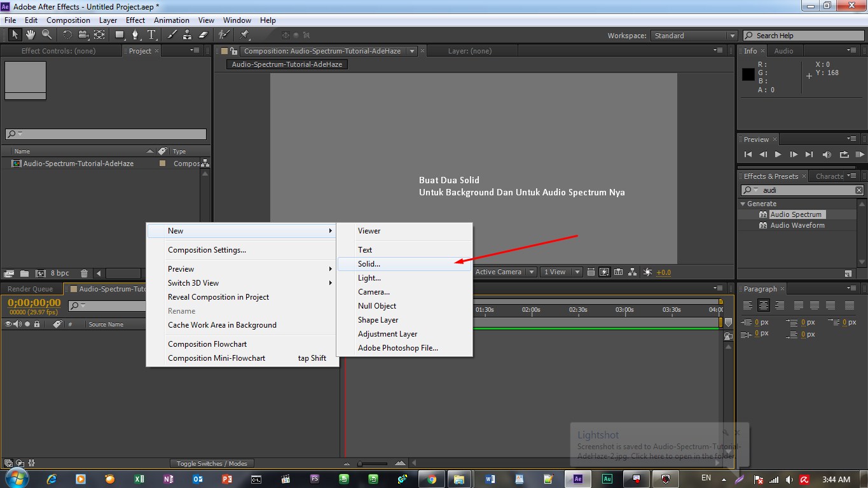Image resolution: width=868 pixels, height=488 pixels.
Task: Select the Brush tool
Action: (172, 35)
